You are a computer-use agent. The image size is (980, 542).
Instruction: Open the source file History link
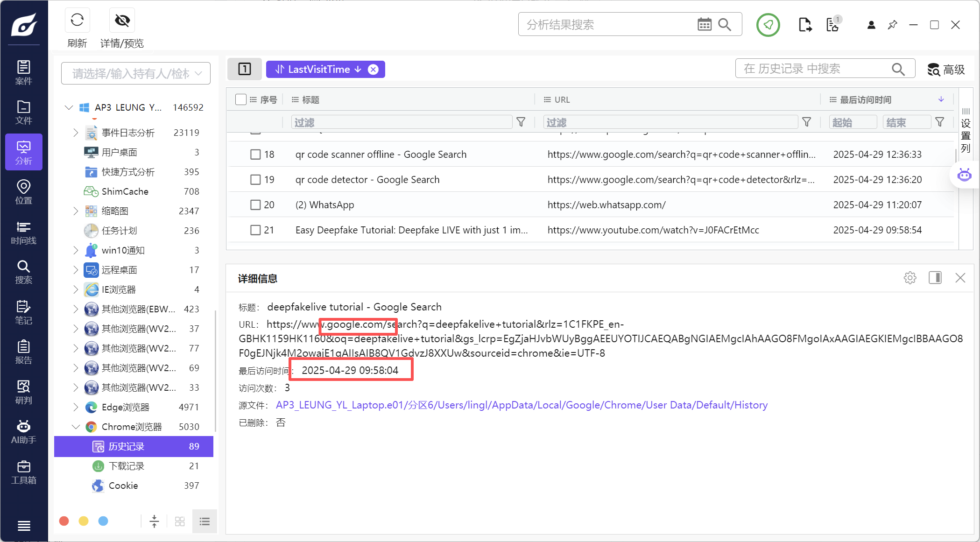pyautogui.click(x=522, y=405)
